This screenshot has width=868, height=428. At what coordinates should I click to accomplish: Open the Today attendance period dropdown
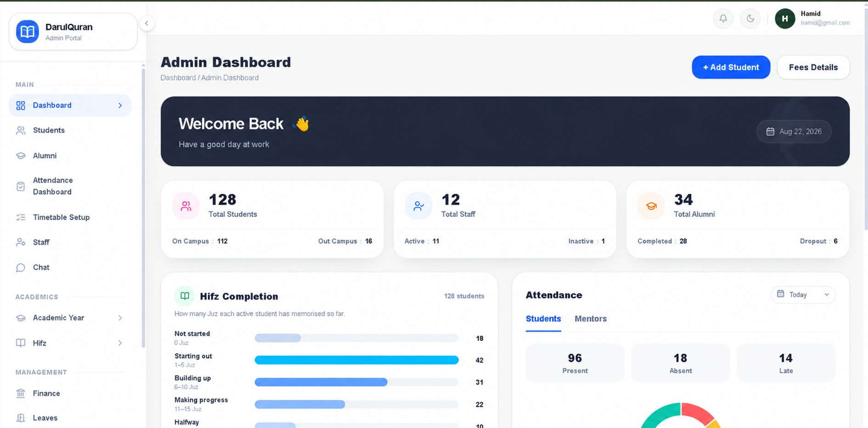[803, 295]
